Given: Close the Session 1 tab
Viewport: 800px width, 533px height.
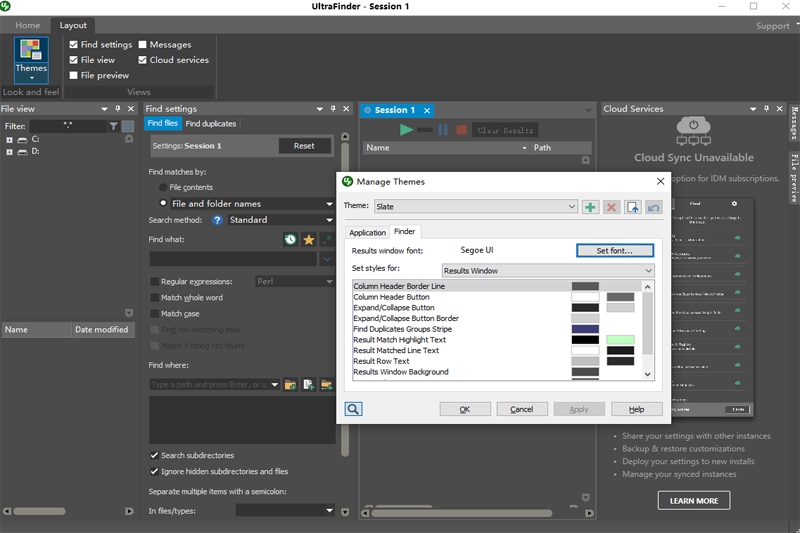Looking at the screenshot, I should point(427,110).
